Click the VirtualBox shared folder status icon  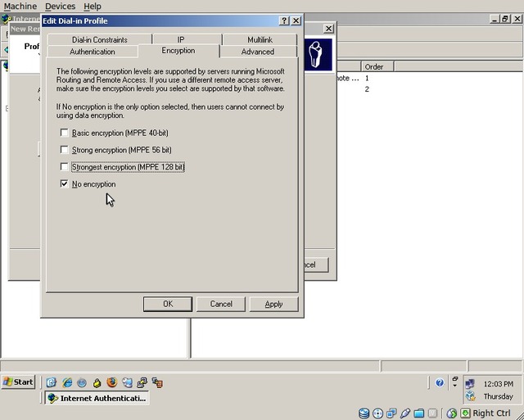pos(419,413)
